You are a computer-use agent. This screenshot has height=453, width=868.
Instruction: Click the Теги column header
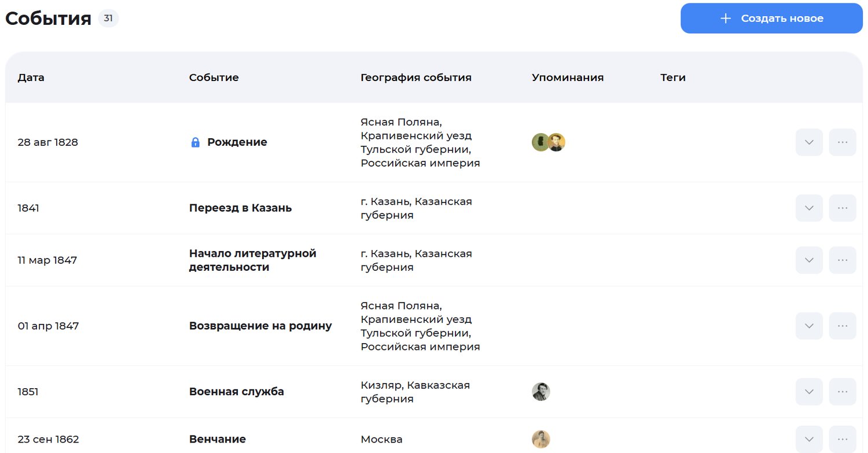(x=672, y=77)
